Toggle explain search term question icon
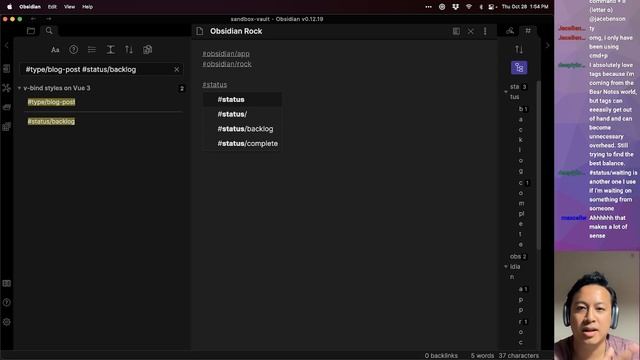 (73, 50)
